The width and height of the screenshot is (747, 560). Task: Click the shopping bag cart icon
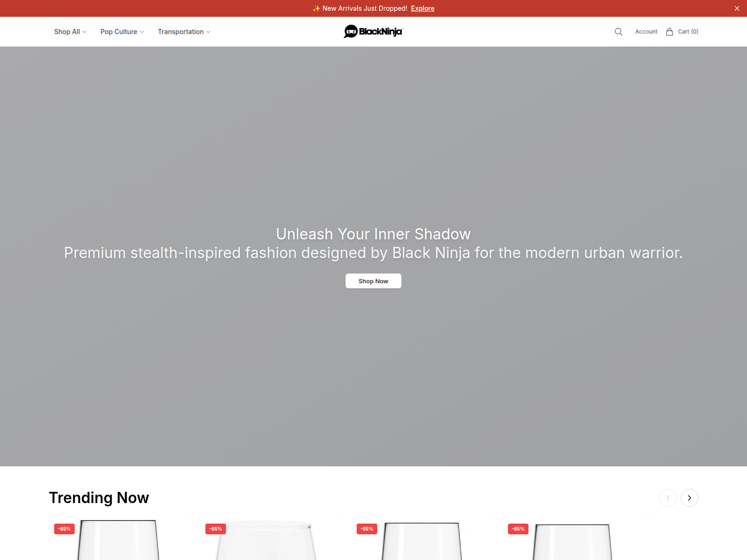click(x=669, y=32)
